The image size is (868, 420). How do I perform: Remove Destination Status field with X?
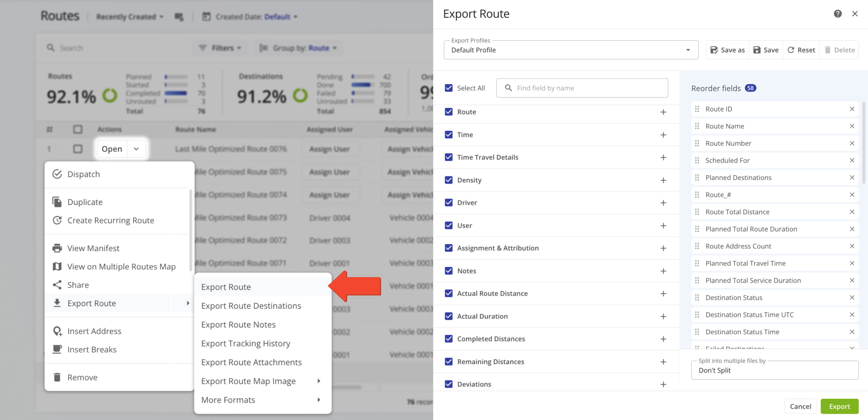[x=852, y=297]
